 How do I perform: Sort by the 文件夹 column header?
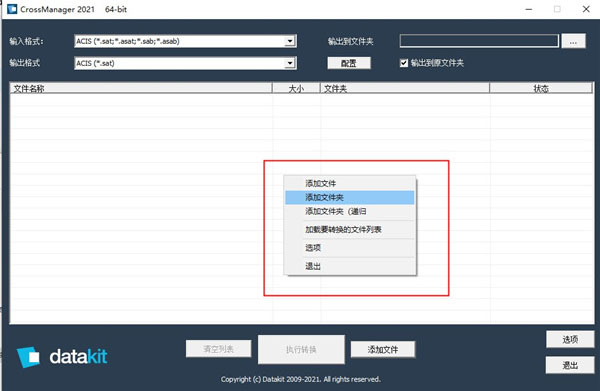[405, 89]
